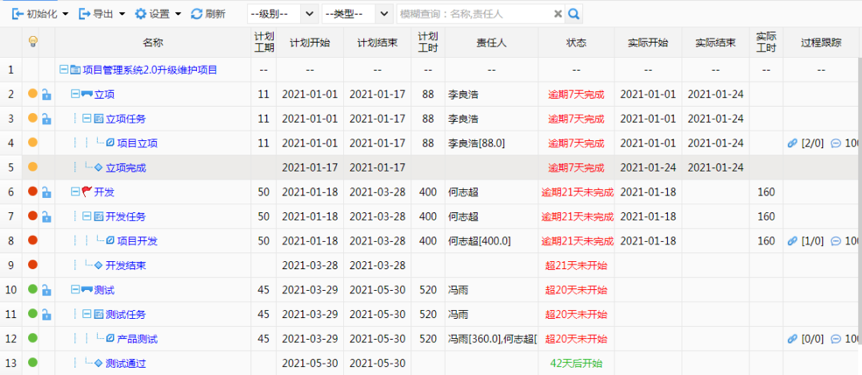Click the lock icon in 测试 row
This screenshot has width=862, height=375.
pyautogui.click(x=47, y=290)
